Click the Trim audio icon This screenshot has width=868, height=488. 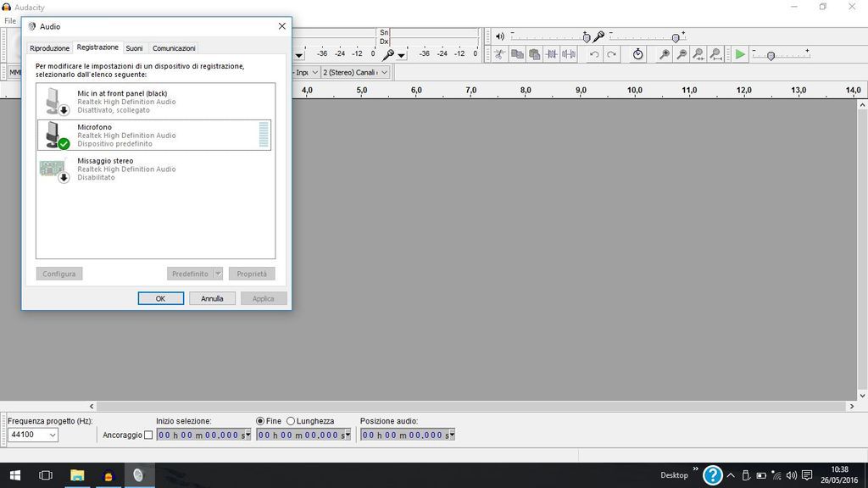(x=552, y=54)
